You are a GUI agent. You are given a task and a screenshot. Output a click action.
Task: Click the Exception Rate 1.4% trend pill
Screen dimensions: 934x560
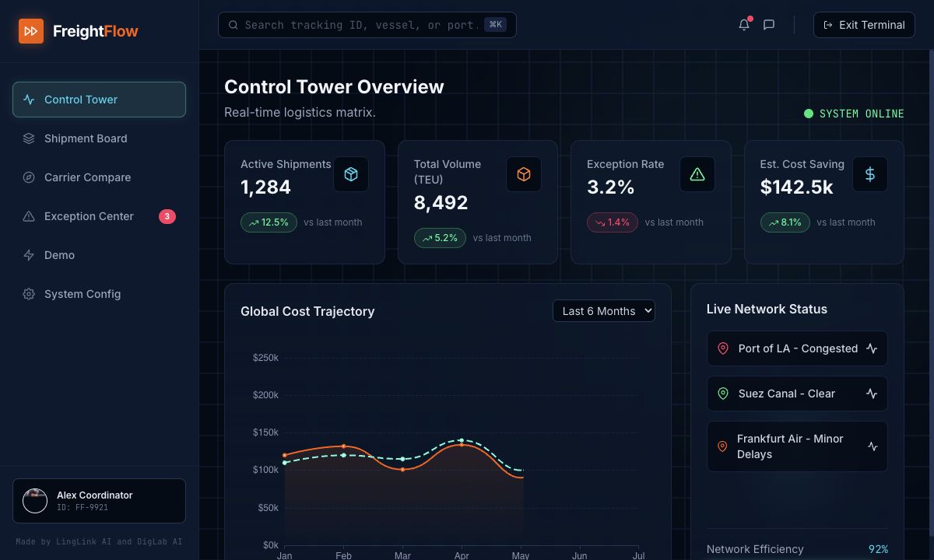pyautogui.click(x=613, y=222)
